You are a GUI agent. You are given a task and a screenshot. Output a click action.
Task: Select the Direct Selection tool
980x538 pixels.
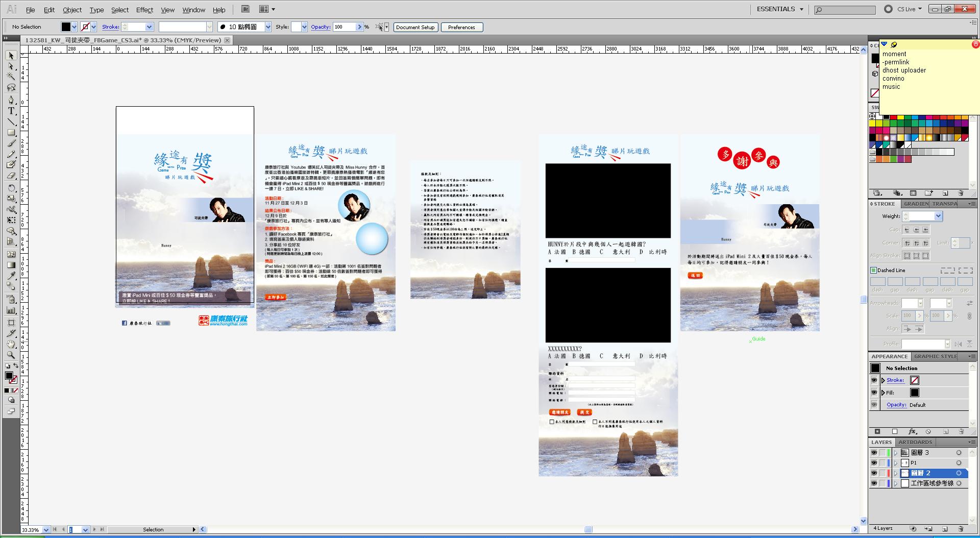tap(11, 66)
